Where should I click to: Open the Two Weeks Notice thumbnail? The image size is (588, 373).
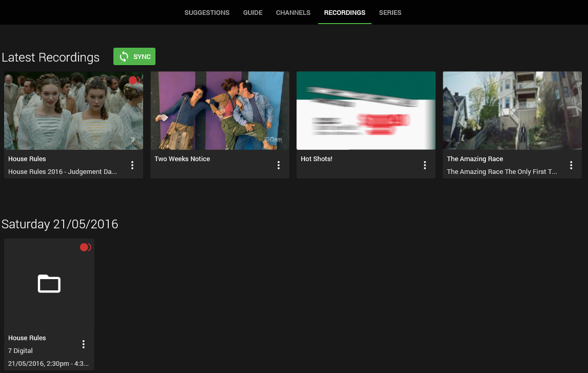tap(220, 111)
